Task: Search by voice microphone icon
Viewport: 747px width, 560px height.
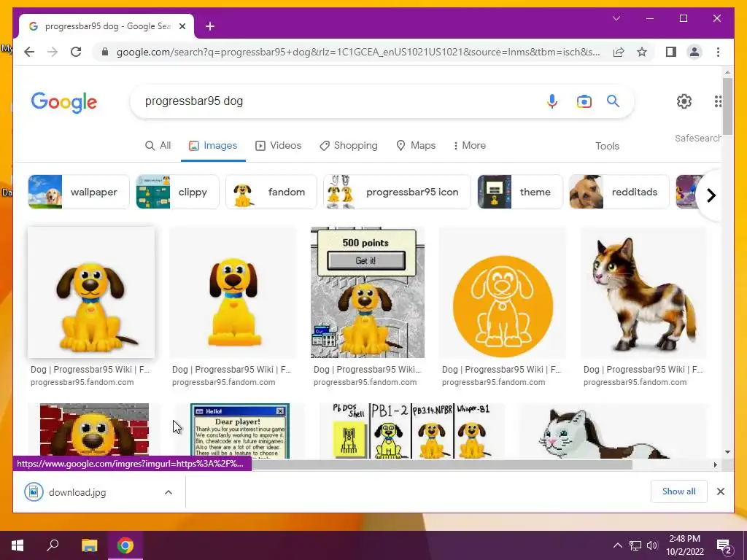Action: pos(551,101)
